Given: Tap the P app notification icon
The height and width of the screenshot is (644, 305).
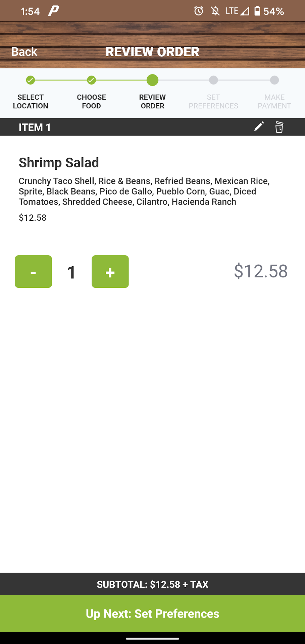Looking at the screenshot, I should pos(54,11).
